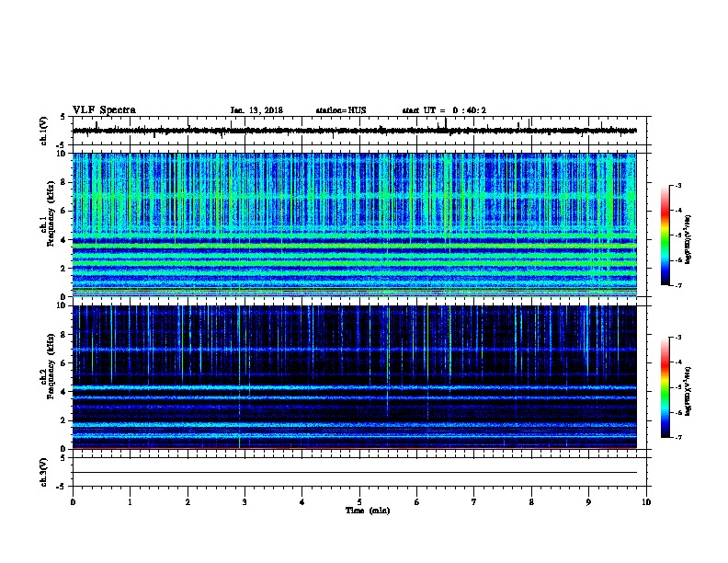This screenshot has width=728, height=563.
Task: Click the "2" kHz tick on ch.2 frequency axis
Action: (63, 420)
